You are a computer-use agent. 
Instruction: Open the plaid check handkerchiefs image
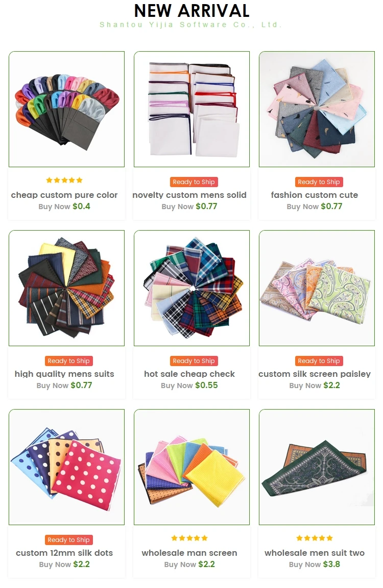tap(192, 288)
